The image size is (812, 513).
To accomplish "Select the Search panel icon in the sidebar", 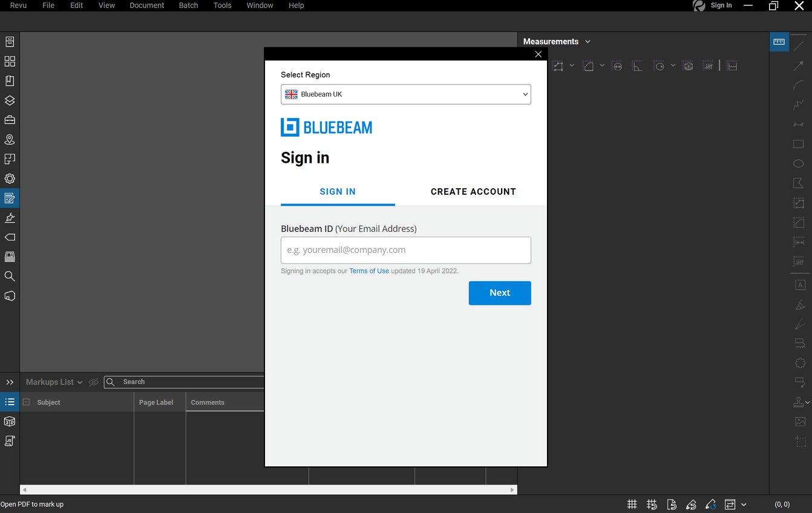I will 9,276.
